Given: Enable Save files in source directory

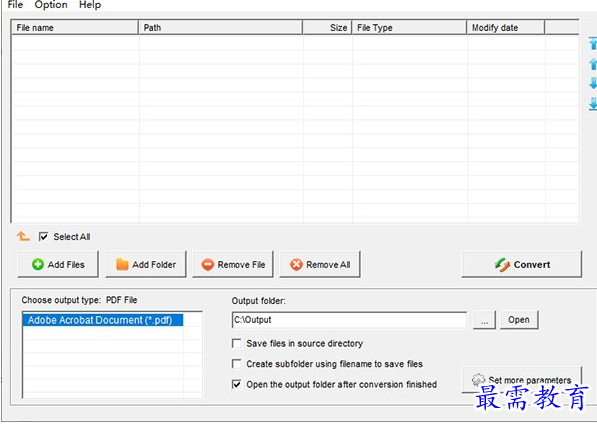Looking at the screenshot, I should (236, 343).
